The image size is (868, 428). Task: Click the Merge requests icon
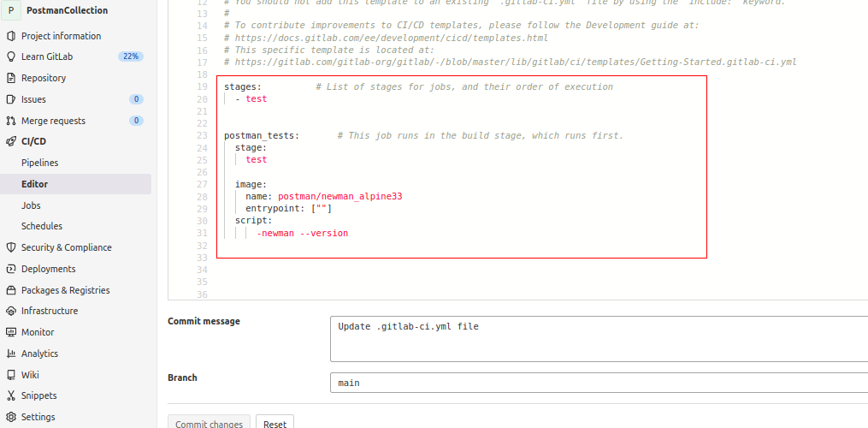click(10, 121)
